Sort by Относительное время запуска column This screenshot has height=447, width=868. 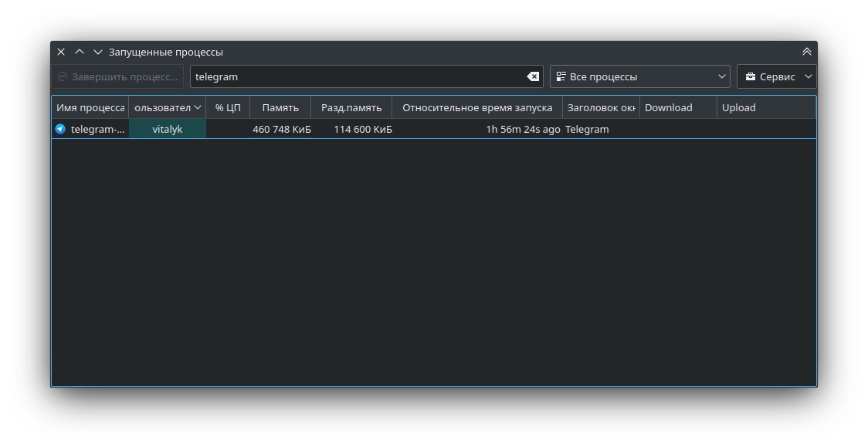pos(477,107)
